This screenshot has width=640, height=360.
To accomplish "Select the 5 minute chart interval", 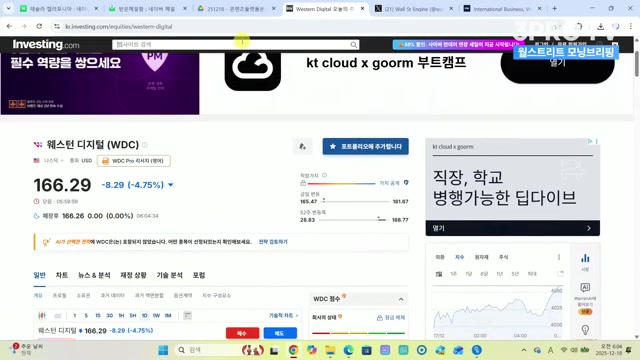I will click(x=86, y=316).
